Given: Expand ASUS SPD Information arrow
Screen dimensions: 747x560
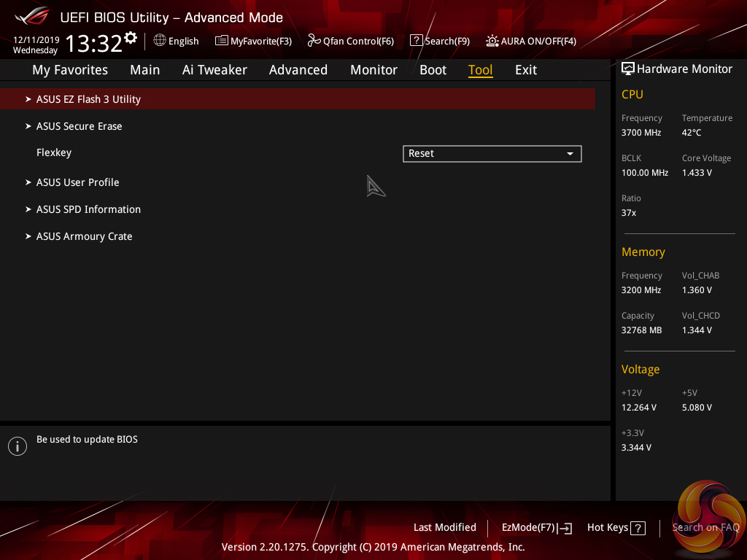Looking at the screenshot, I should click(28, 209).
